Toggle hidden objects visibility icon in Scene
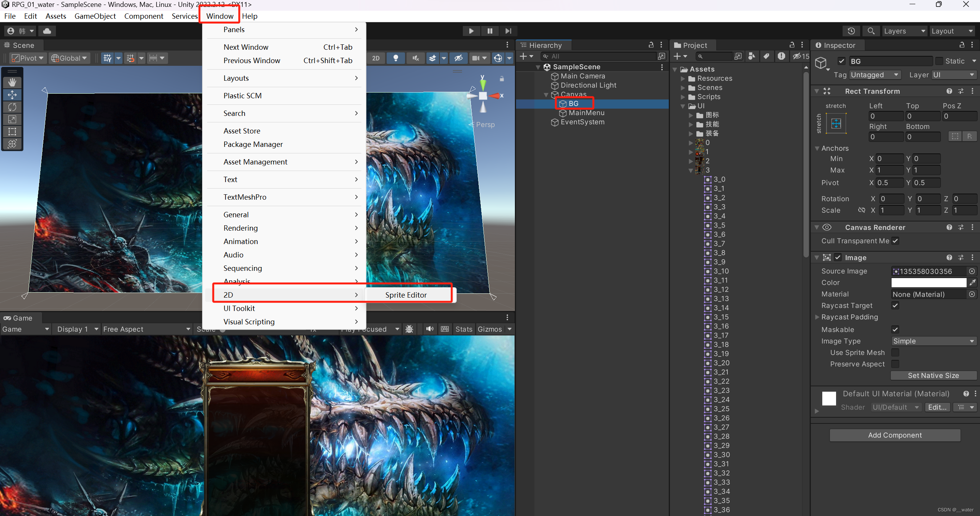 click(459, 58)
